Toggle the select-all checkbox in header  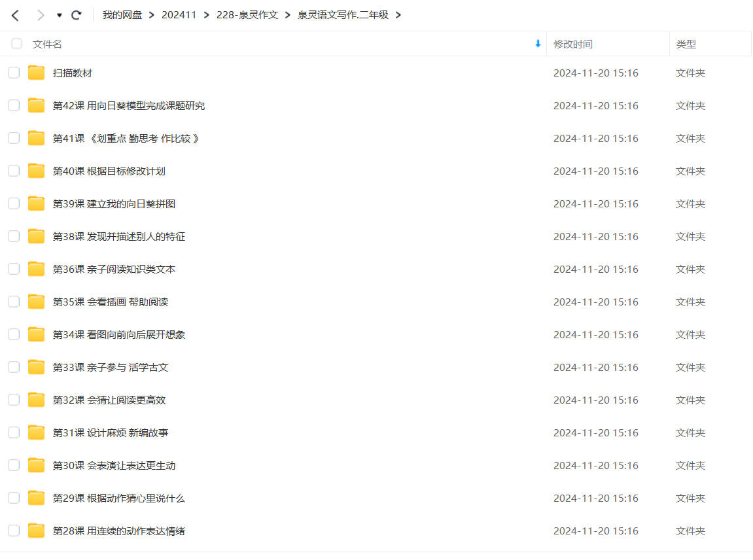click(x=17, y=44)
